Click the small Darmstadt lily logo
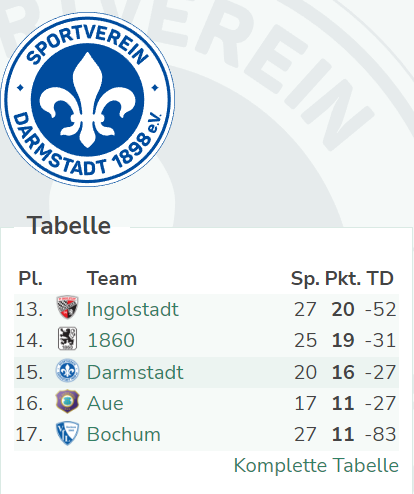This screenshot has width=414, height=494. click(67, 371)
